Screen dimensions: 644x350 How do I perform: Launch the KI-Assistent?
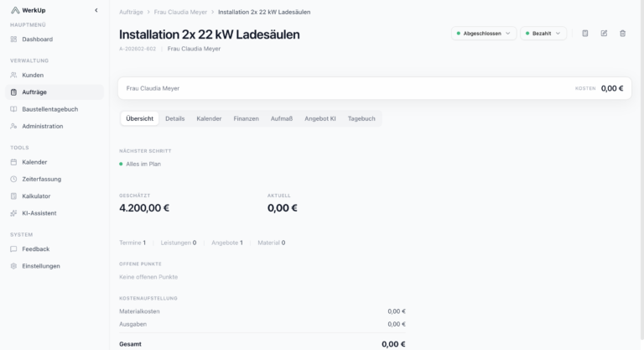pyautogui.click(x=39, y=213)
